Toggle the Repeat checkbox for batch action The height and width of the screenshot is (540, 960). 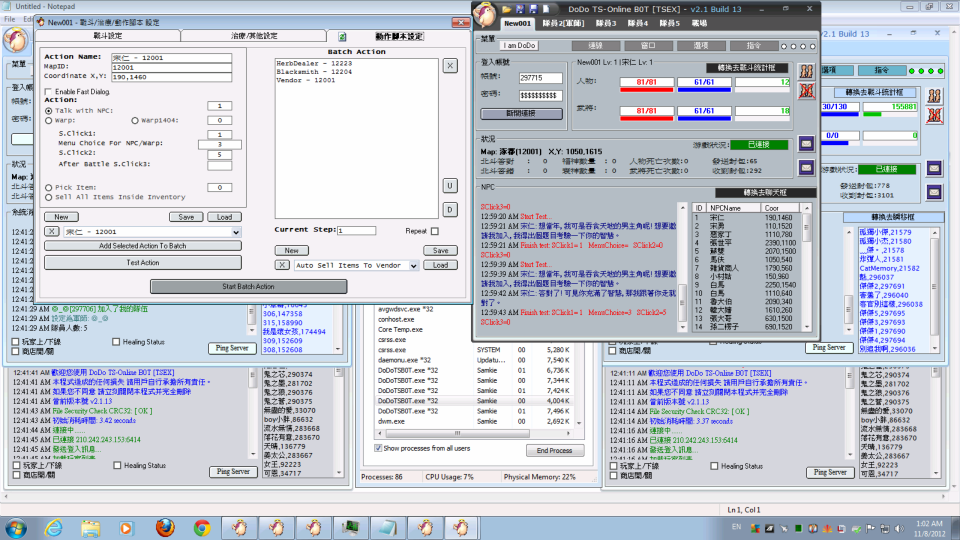[435, 231]
